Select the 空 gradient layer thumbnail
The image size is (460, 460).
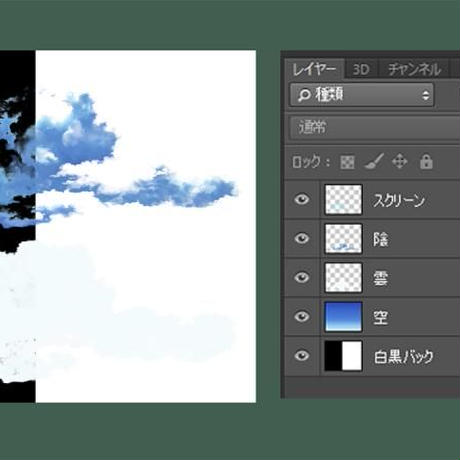coord(343,317)
